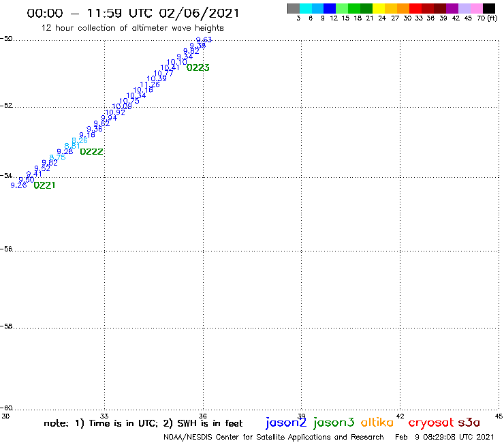The image size is (504, 443).
Task: Click the wave height value 9.28
Action: click(x=65, y=151)
